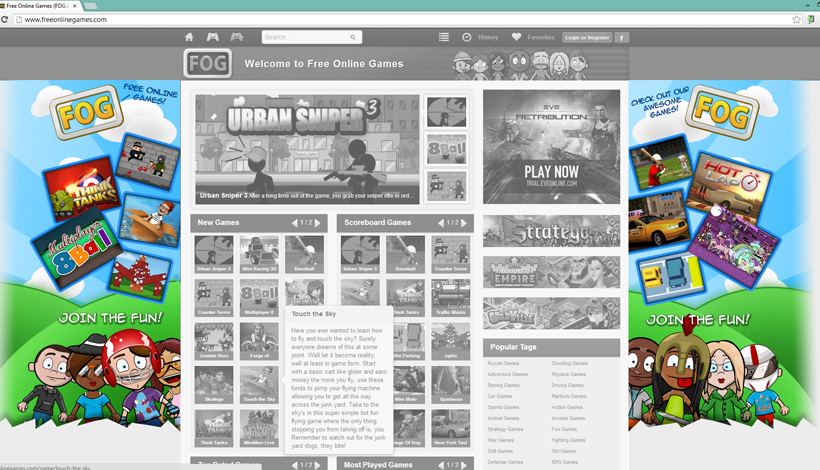Open Baseball in New Games
The height and width of the screenshot is (470, 820).
pyautogui.click(x=304, y=254)
